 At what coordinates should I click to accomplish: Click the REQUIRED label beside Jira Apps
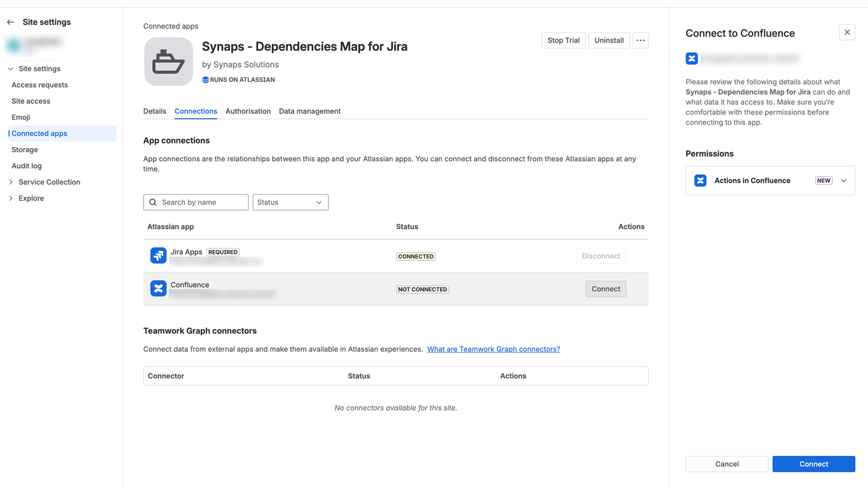click(223, 252)
